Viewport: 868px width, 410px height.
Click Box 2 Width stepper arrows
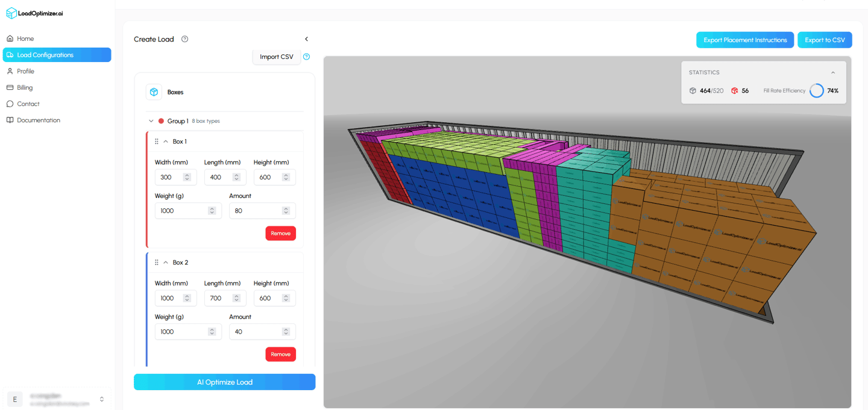pos(187,298)
